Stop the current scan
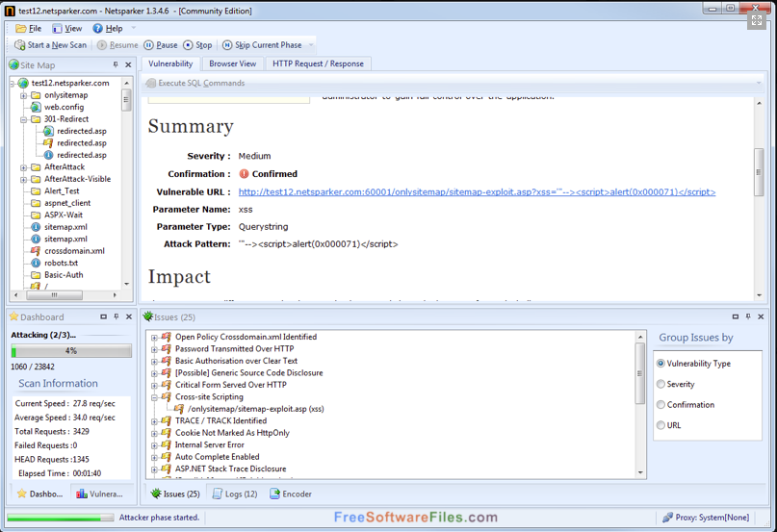This screenshot has width=777, height=532. pos(197,45)
